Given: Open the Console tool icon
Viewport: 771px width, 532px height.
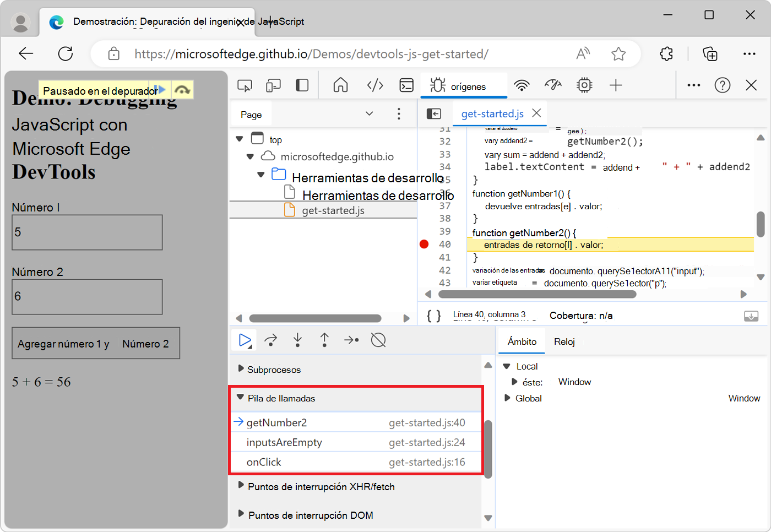Looking at the screenshot, I should pos(406,85).
